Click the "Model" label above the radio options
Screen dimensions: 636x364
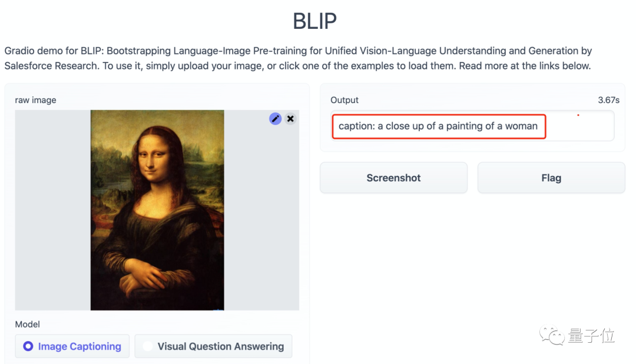tap(28, 325)
